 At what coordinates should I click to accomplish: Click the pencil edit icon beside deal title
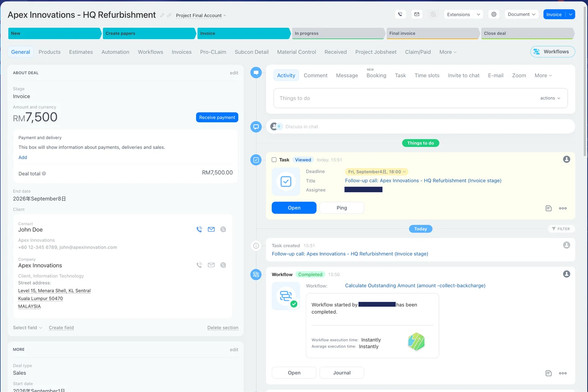(x=162, y=15)
